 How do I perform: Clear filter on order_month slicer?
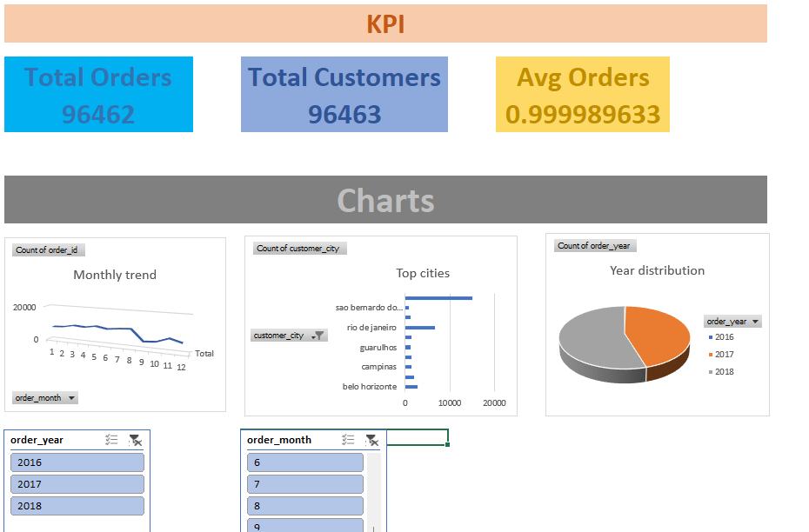[x=371, y=440]
